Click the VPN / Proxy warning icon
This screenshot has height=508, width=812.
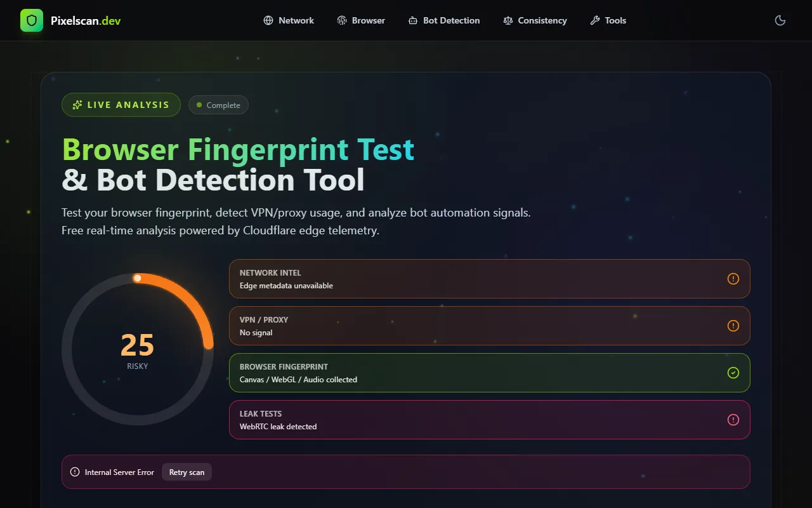point(733,326)
